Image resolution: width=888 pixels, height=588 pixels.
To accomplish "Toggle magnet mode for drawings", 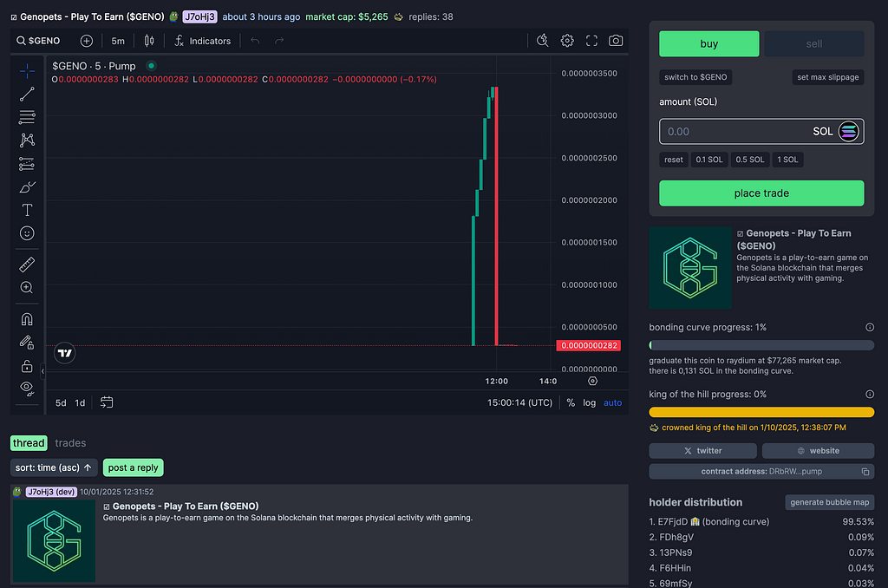I will 27,319.
